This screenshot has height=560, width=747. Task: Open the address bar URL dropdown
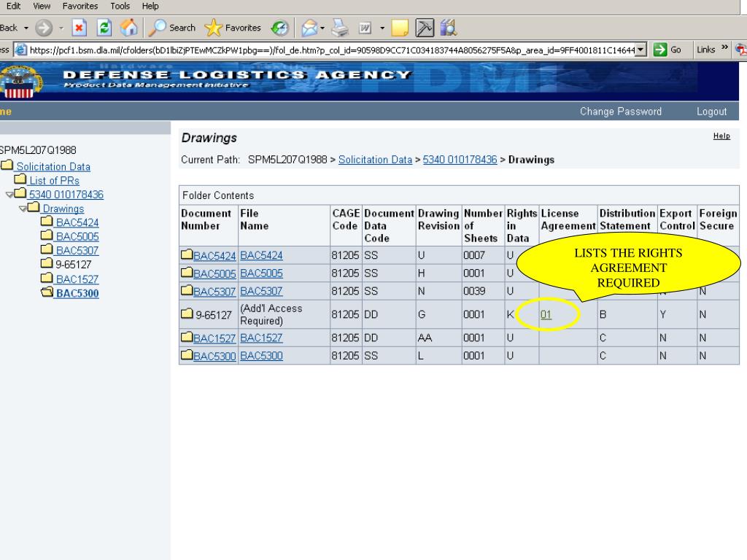[x=640, y=50]
